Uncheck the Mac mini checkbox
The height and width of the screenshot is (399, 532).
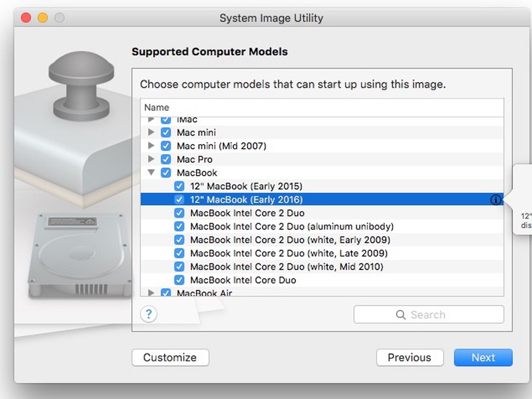166,132
